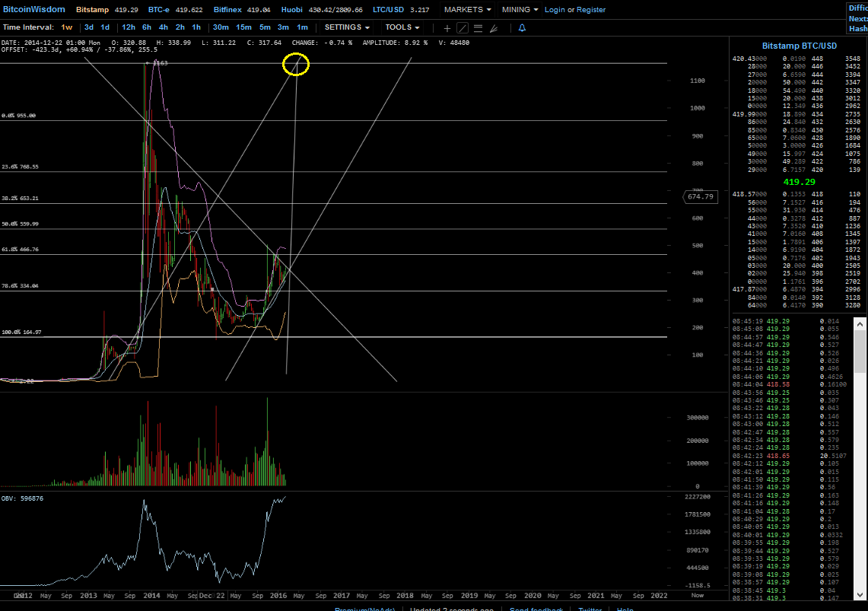Screen dimensions: 868x611
Task: Open the BTC-e market link
Action: (176, 9)
